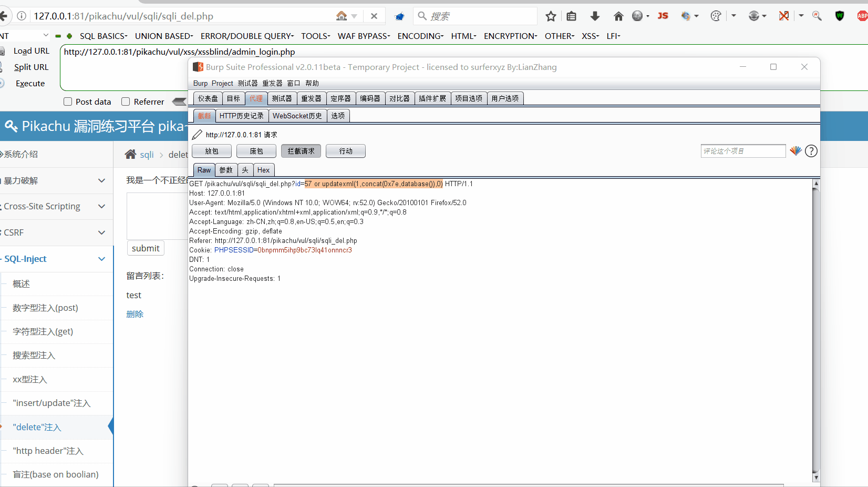Open the LFI dropdown in HackBar
The height and width of the screenshot is (487, 868).
(x=613, y=36)
